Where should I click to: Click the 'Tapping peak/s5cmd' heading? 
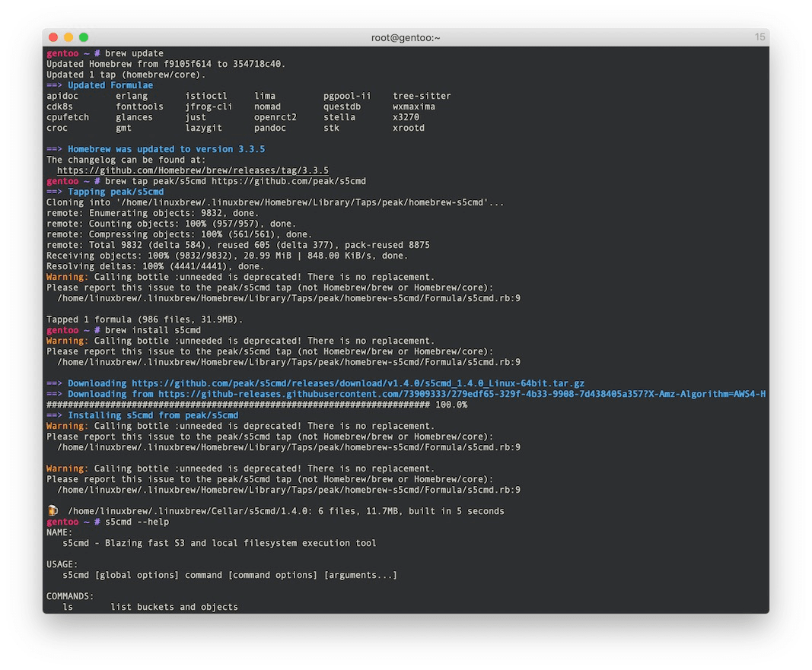coord(116,192)
